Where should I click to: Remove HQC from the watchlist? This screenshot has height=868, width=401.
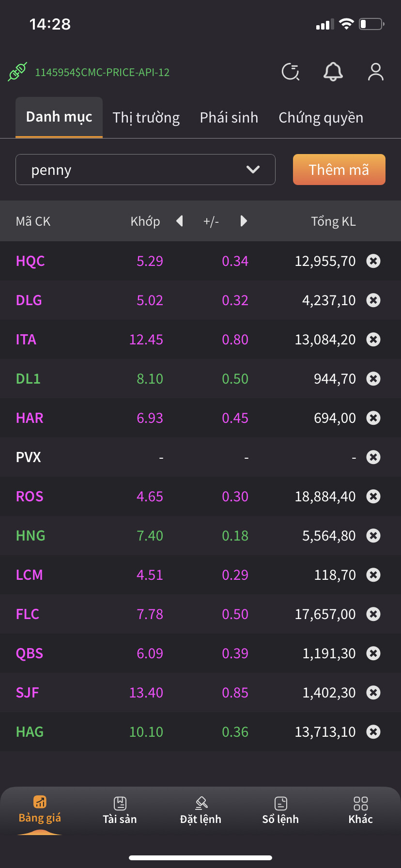(373, 261)
